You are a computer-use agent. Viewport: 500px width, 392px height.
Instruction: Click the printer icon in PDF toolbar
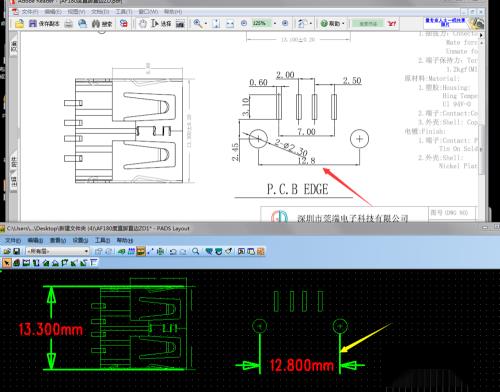69,24
